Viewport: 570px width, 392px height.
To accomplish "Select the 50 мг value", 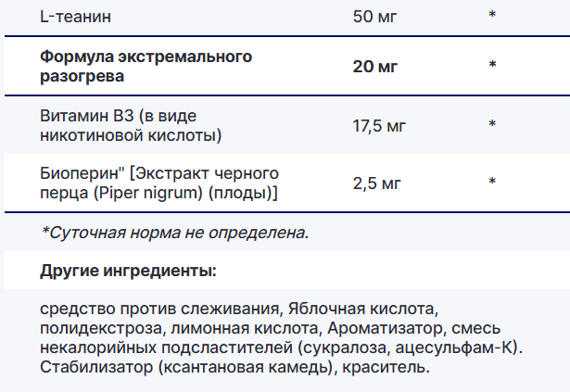I will click(x=376, y=17).
